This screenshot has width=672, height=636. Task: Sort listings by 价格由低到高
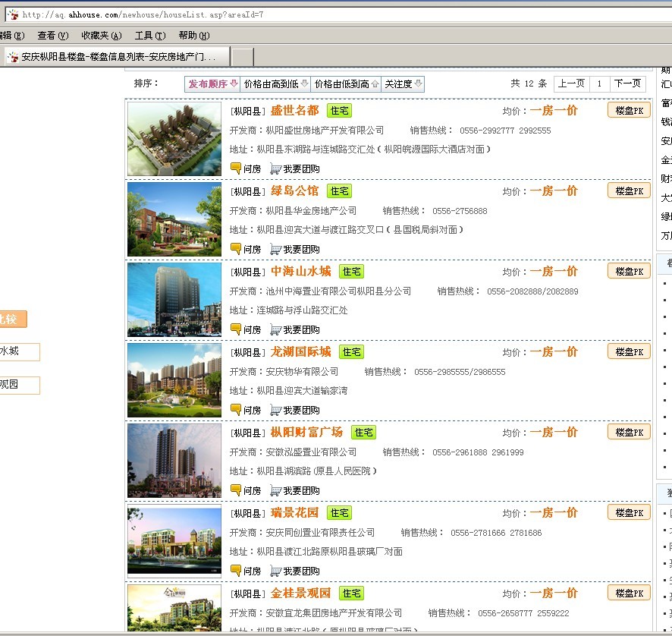coord(347,83)
